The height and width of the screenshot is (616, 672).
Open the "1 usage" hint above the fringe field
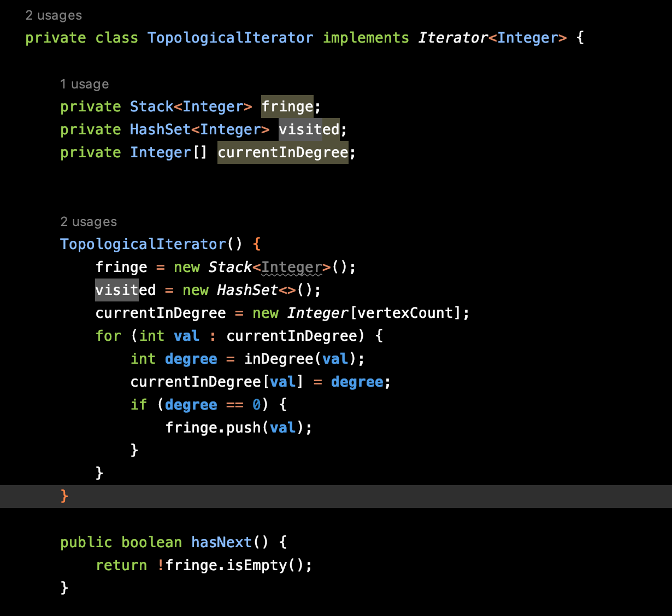84,84
